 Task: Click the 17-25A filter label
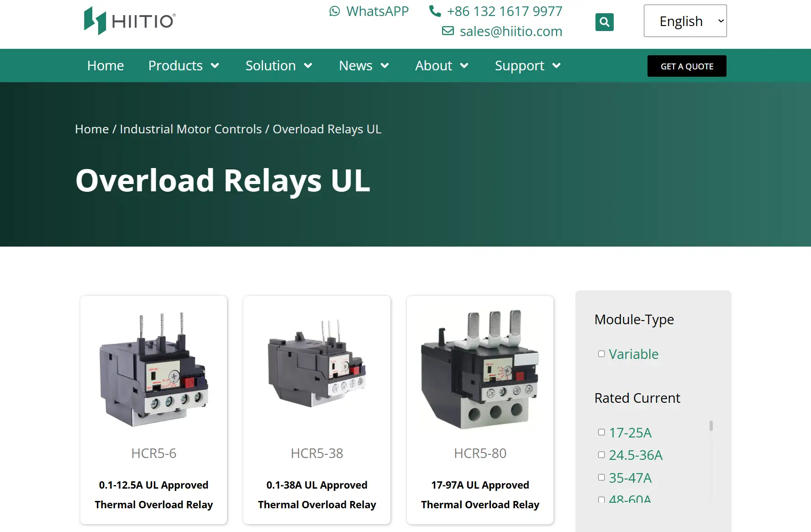point(630,432)
